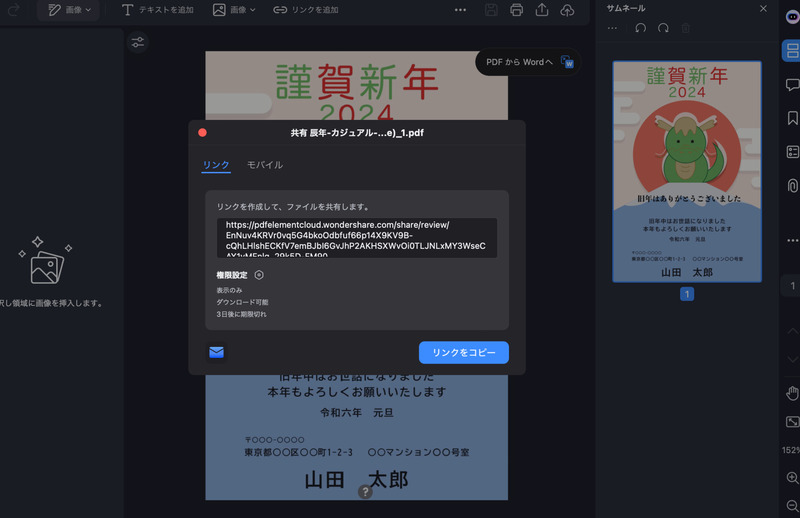Viewport: 800px width, 518px height.
Task: Click the page number field in the right sidebar
Action: [792, 286]
